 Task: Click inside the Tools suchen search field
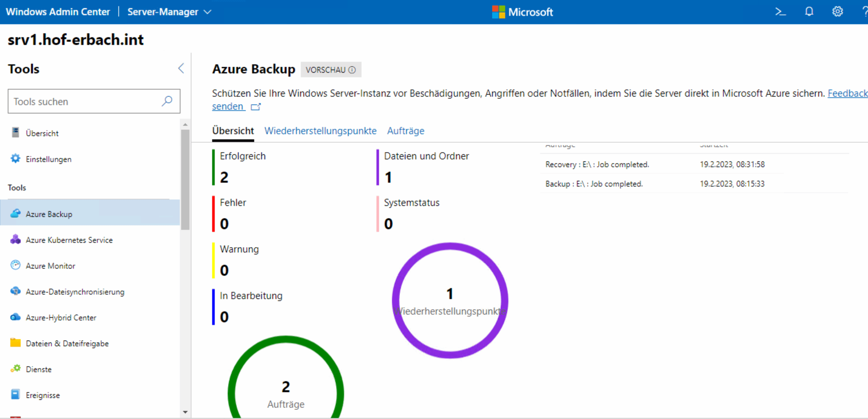[84, 102]
